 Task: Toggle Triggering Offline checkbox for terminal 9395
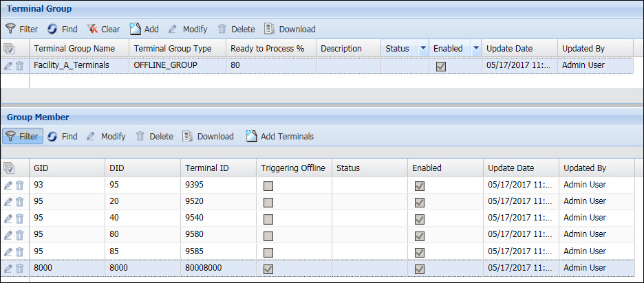[268, 186]
